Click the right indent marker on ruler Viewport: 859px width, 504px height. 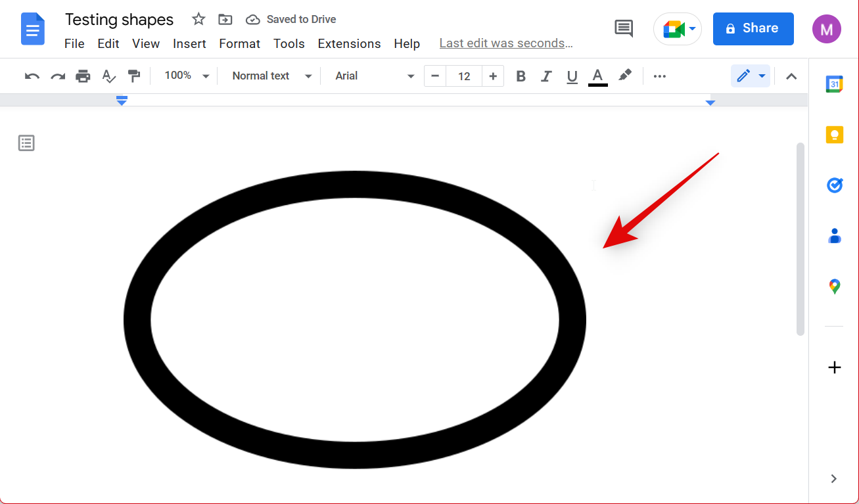[x=710, y=103]
